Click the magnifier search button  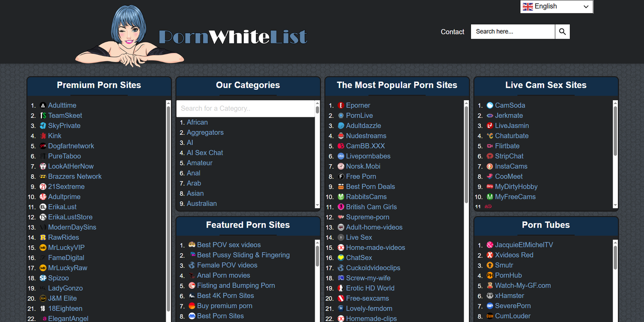click(562, 32)
